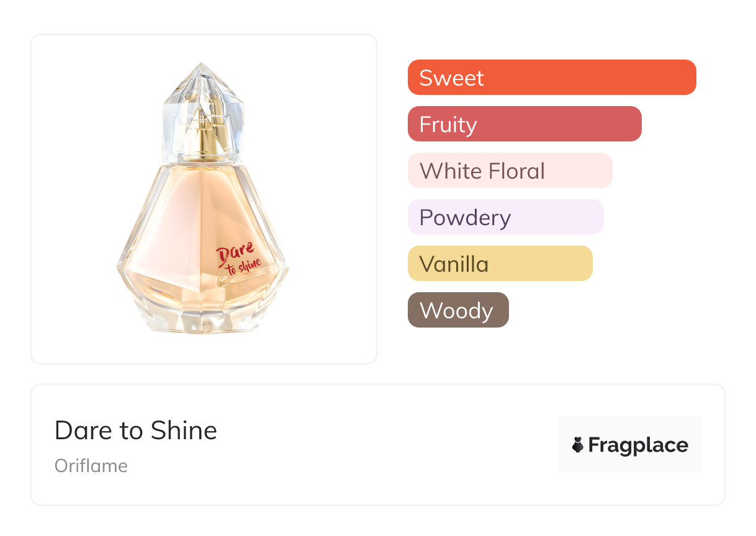Select the Vanilla accord bar

click(x=500, y=264)
